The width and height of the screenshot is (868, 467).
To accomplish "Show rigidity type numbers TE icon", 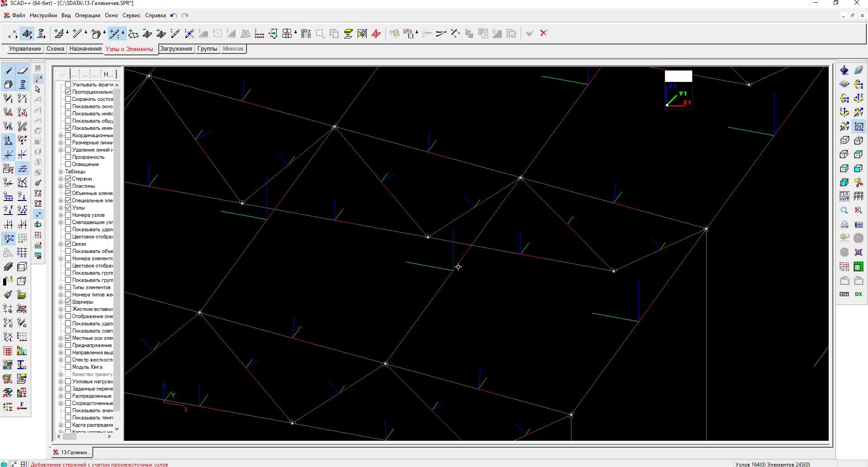I will [8, 127].
